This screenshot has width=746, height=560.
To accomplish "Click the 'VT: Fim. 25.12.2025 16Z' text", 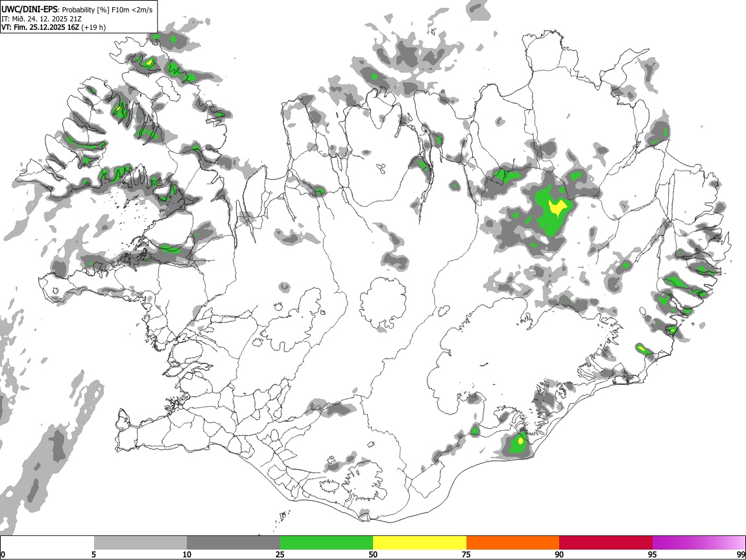I will 40,27.
